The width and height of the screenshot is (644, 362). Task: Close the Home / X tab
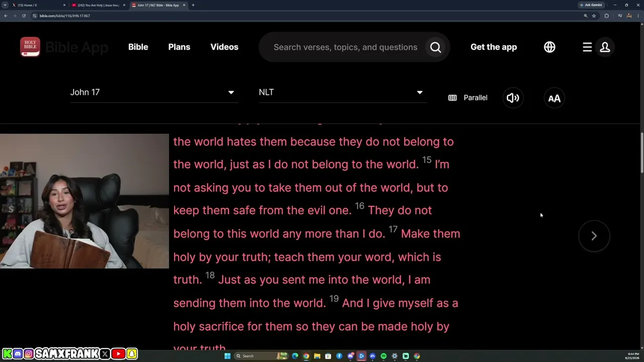coord(64,5)
